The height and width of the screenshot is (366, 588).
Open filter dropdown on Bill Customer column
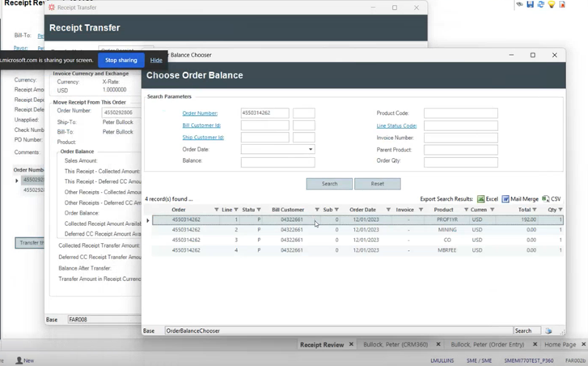point(317,210)
